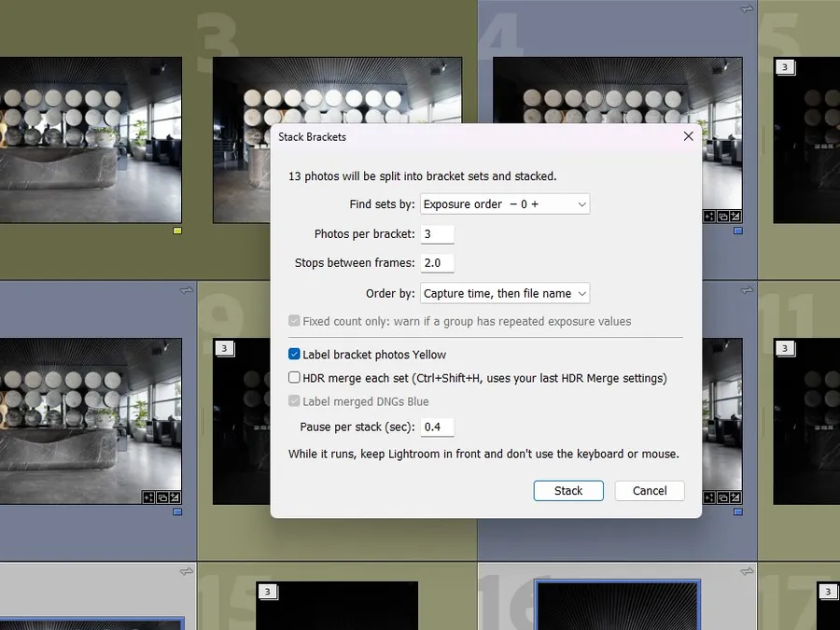840x630 pixels.
Task: Click the 'While it runs, keep Lightroom' note
Action: pyautogui.click(x=483, y=454)
